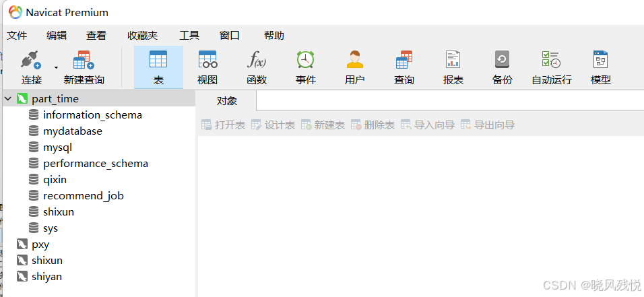Click the information_schema database icon
The image size is (644, 297).
pyautogui.click(x=34, y=115)
